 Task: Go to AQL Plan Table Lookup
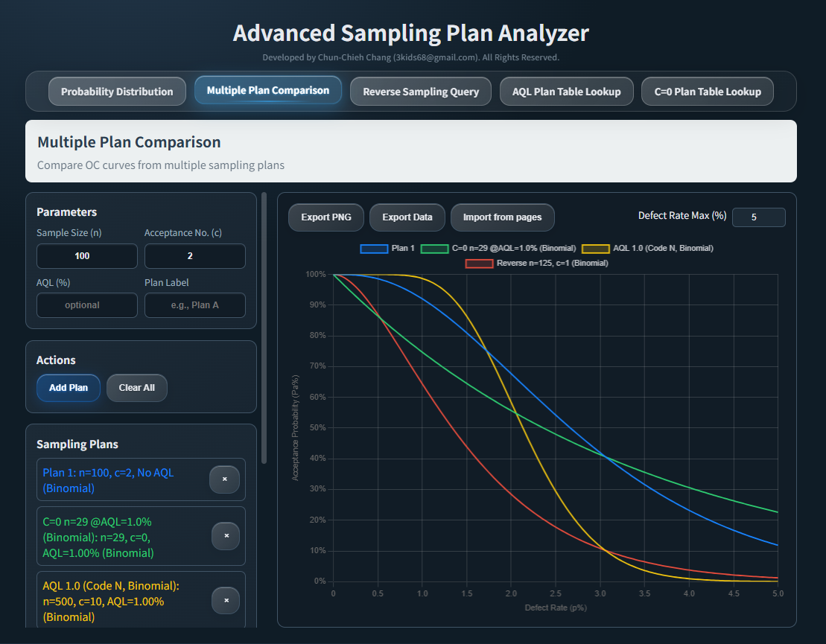pyautogui.click(x=566, y=91)
